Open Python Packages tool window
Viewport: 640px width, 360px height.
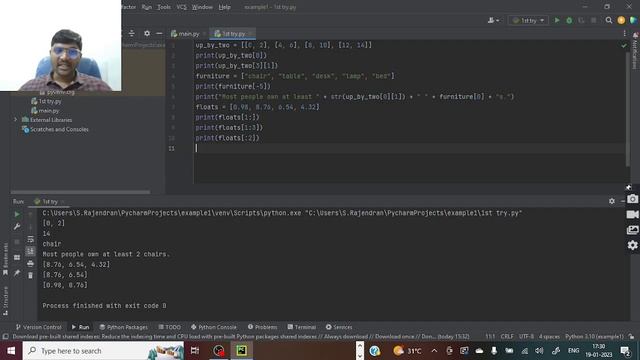pos(123,327)
